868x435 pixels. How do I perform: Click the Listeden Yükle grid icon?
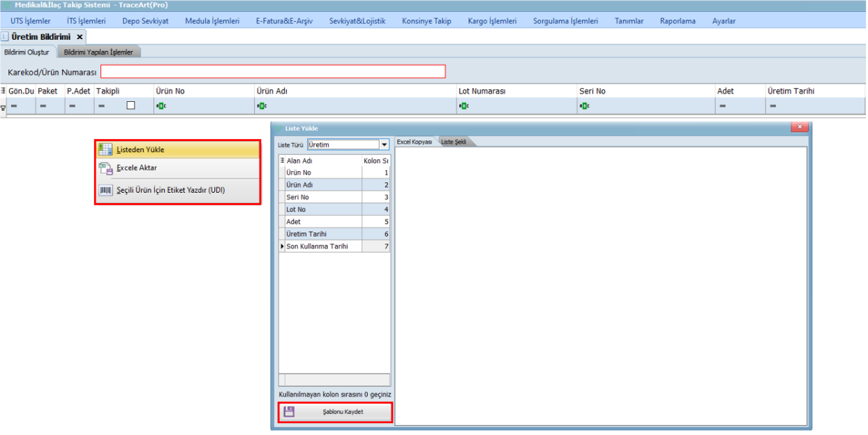pyautogui.click(x=105, y=149)
